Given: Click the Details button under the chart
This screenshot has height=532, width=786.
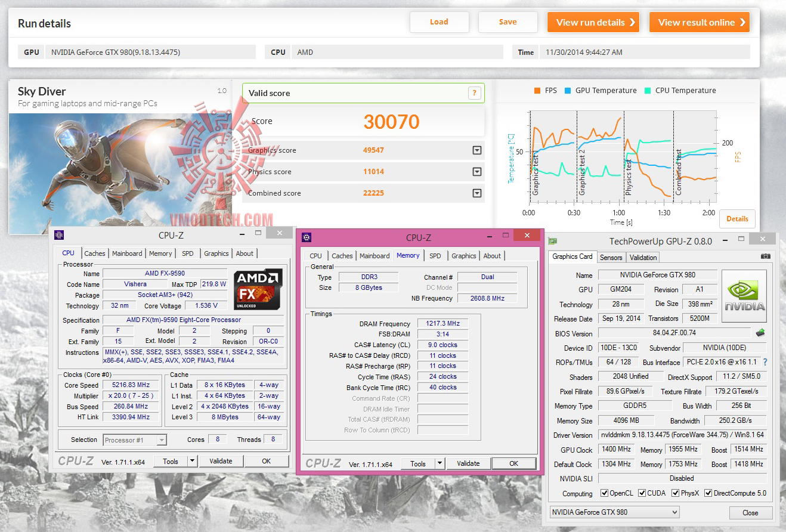Looking at the screenshot, I should pyautogui.click(x=737, y=219).
